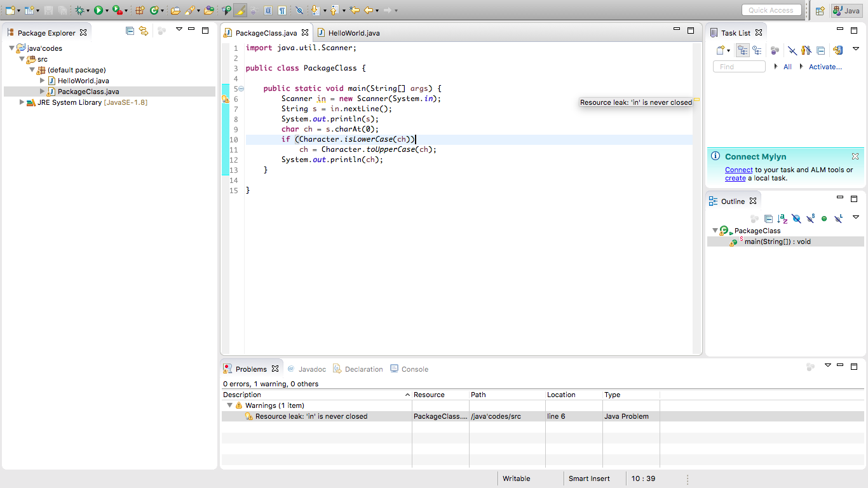Collapse the java'codes project tree
The width and height of the screenshot is (868, 488).
click(11, 48)
